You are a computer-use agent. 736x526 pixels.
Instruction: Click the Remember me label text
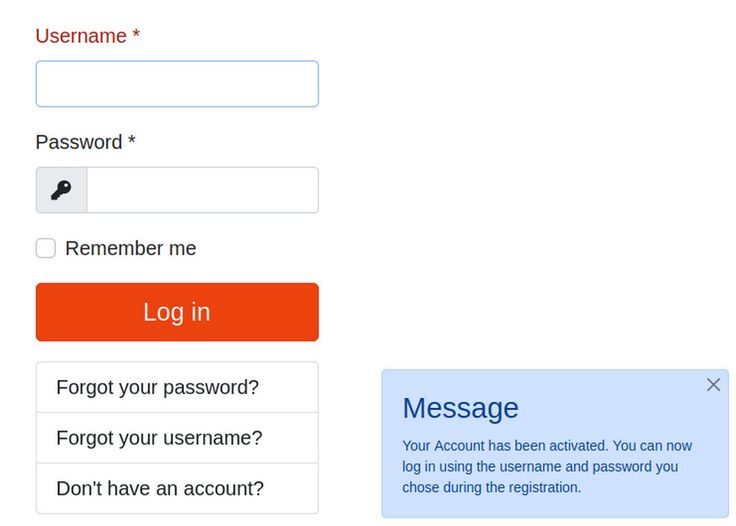(x=131, y=248)
